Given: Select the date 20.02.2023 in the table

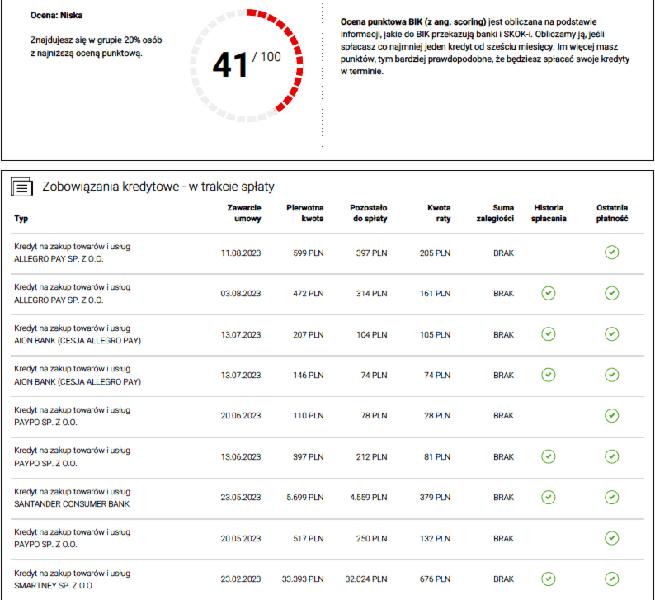Looking at the screenshot, I should [x=241, y=580].
